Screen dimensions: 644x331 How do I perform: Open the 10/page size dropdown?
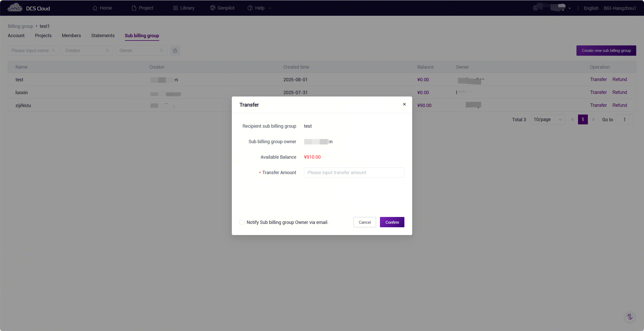pos(548,119)
